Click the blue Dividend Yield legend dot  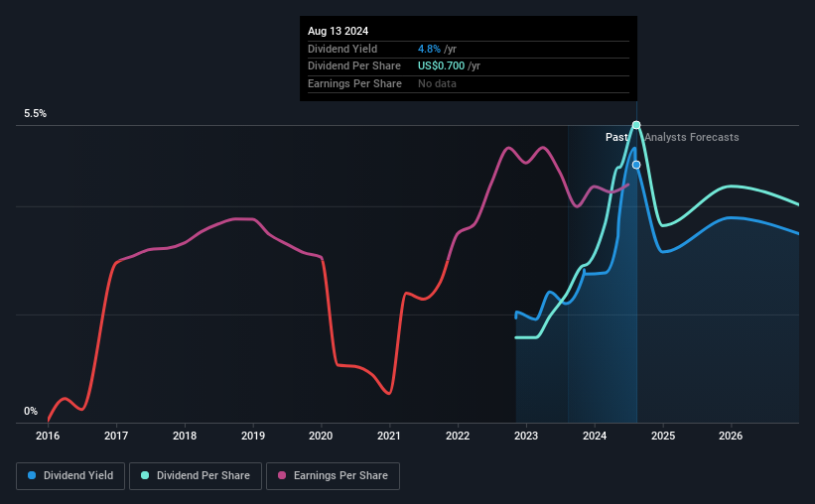pos(32,475)
